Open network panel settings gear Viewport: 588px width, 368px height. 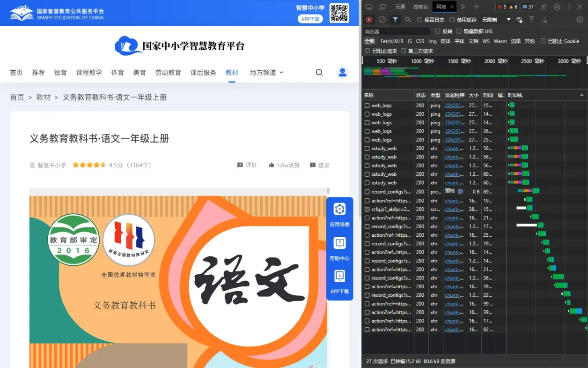(x=580, y=20)
